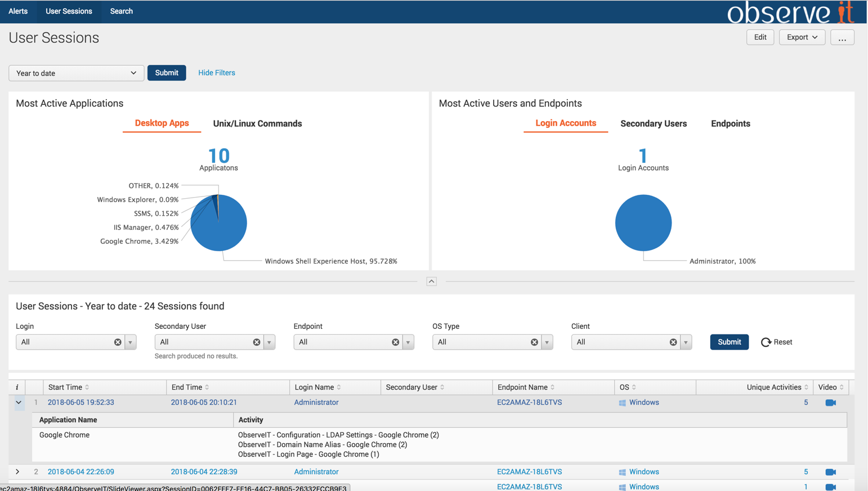Clear the Login filter with its X icon
868x491 pixels.
point(117,342)
